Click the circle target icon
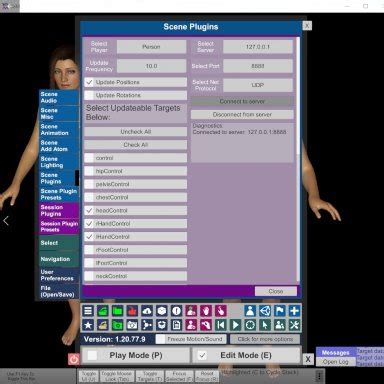The image size is (384, 384). pos(250,325)
